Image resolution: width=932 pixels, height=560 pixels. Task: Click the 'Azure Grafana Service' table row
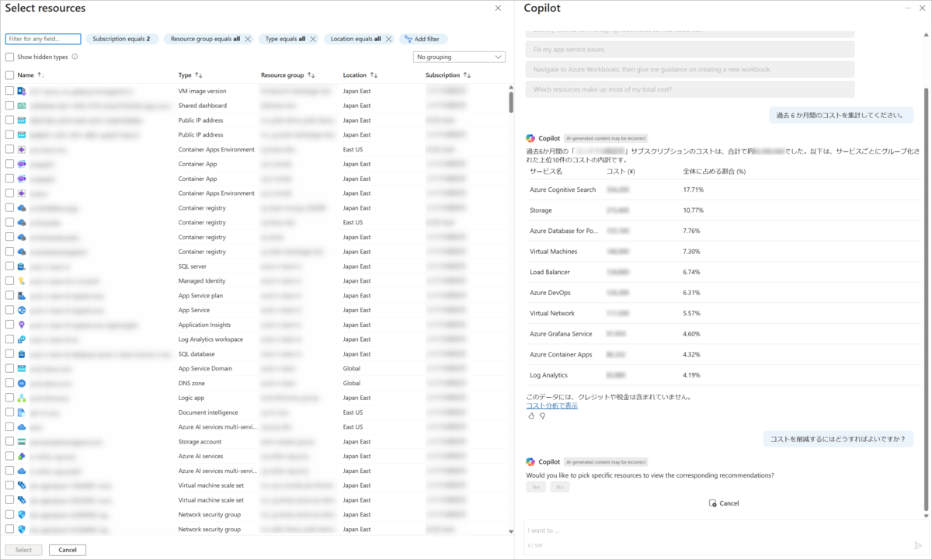click(722, 334)
